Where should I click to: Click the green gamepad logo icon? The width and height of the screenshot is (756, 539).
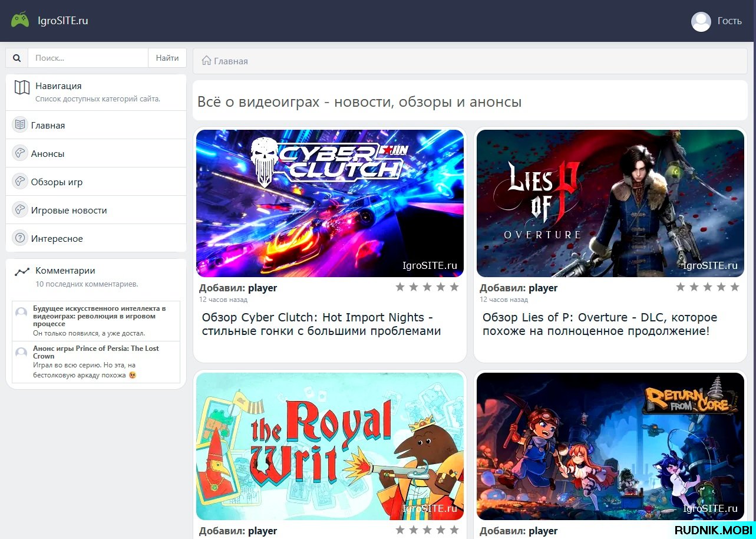20,21
